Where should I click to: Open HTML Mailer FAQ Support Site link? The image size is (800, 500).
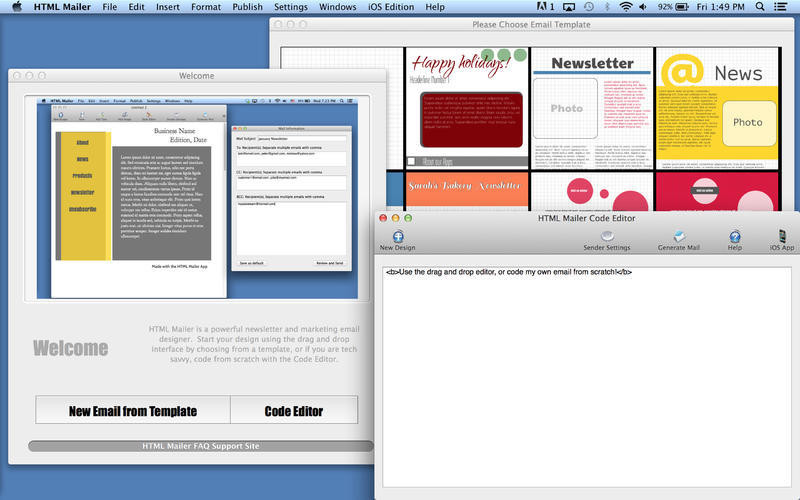click(x=201, y=446)
